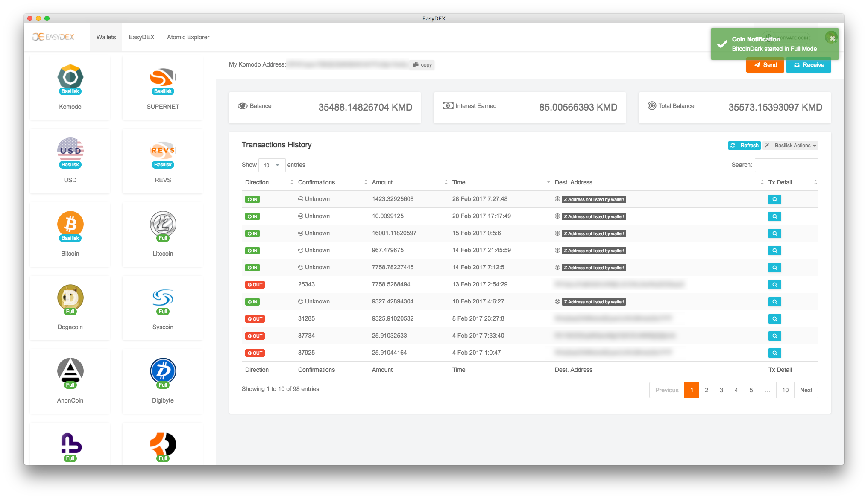
Task: Click confirmations value 25343
Action: click(x=306, y=285)
